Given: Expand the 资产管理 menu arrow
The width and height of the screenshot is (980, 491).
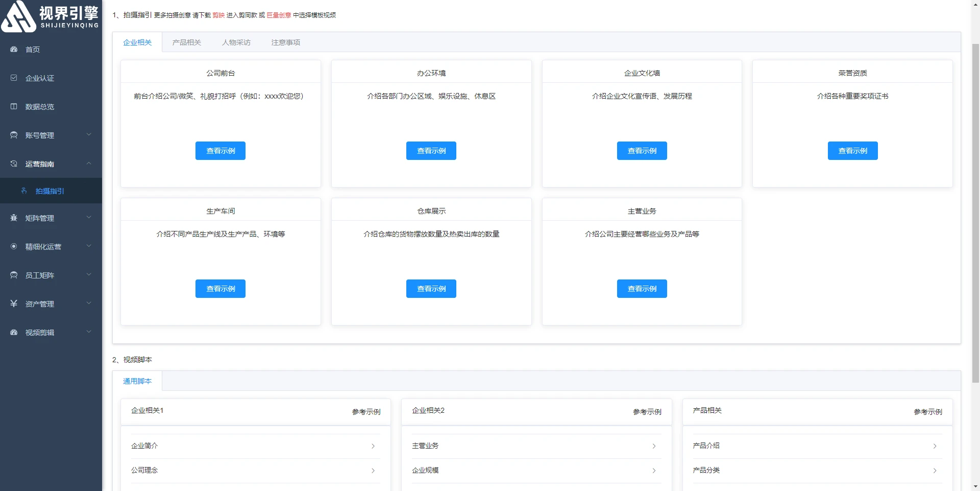Looking at the screenshot, I should tap(89, 303).
